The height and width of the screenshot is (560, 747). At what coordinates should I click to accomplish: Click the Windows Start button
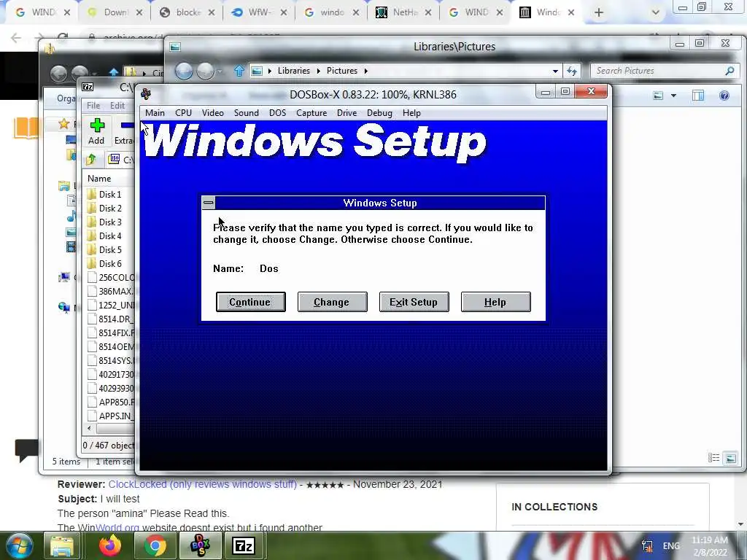20,545
